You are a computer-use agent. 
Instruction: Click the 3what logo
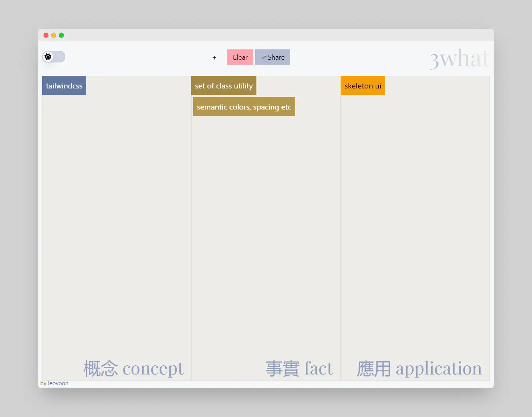point(459,59)
